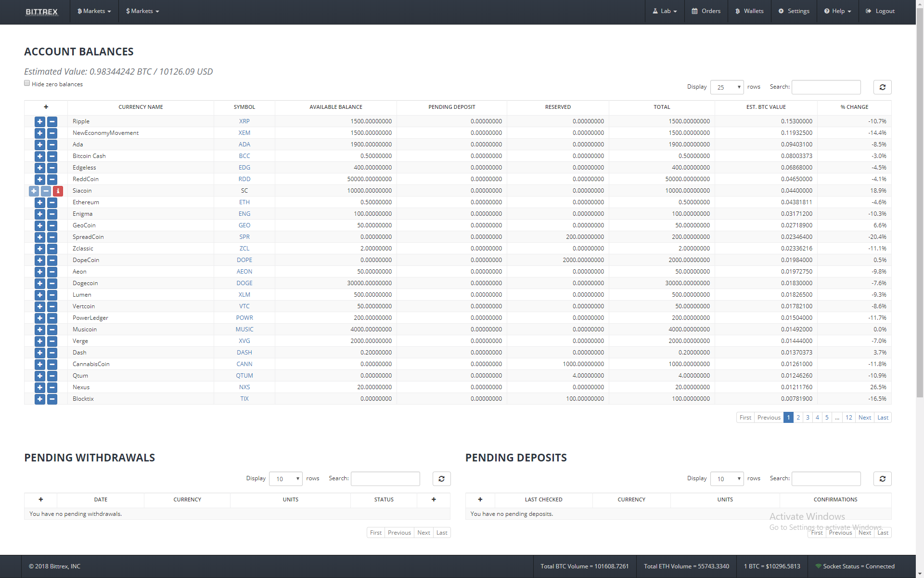Viewport: 924px width, 578px height.
Task: Open the Help dropdown menu
Action: (837, 11)
